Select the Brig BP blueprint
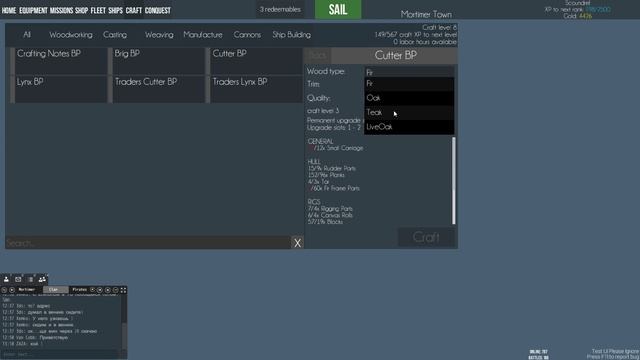 [157, 61]
